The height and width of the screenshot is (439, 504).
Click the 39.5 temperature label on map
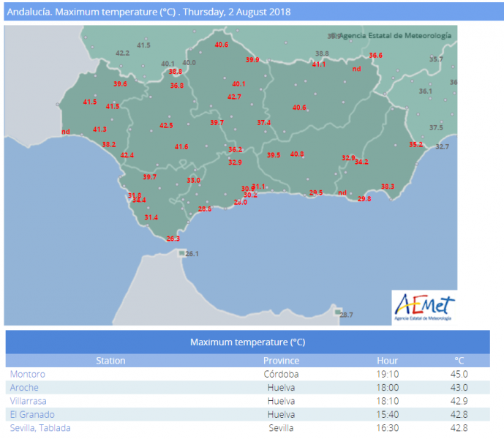(x=274, y=155)
